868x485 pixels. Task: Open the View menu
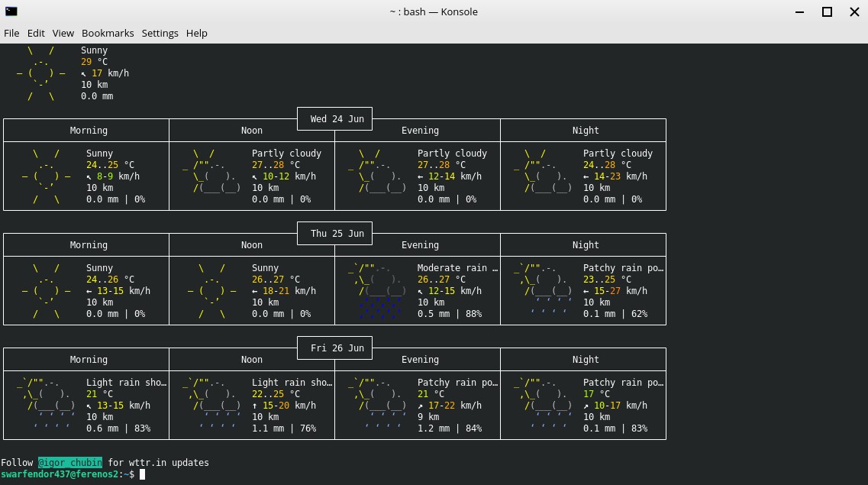click(63, 33)
